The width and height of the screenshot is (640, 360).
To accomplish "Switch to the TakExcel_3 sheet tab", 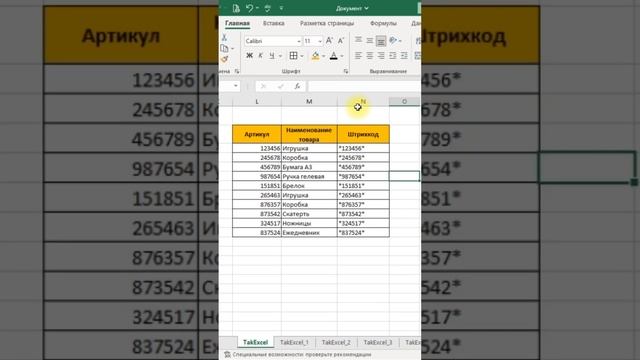I will 378,342.
